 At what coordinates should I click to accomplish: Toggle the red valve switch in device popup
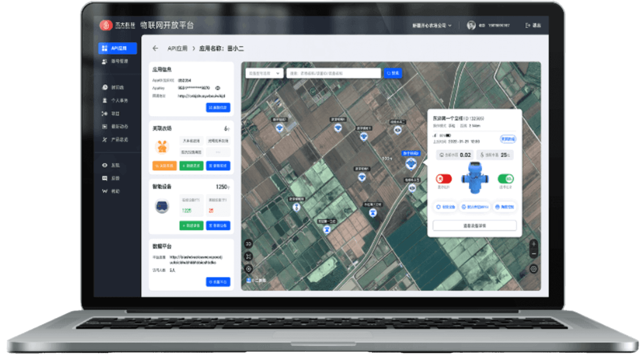[x=444, y=179]
